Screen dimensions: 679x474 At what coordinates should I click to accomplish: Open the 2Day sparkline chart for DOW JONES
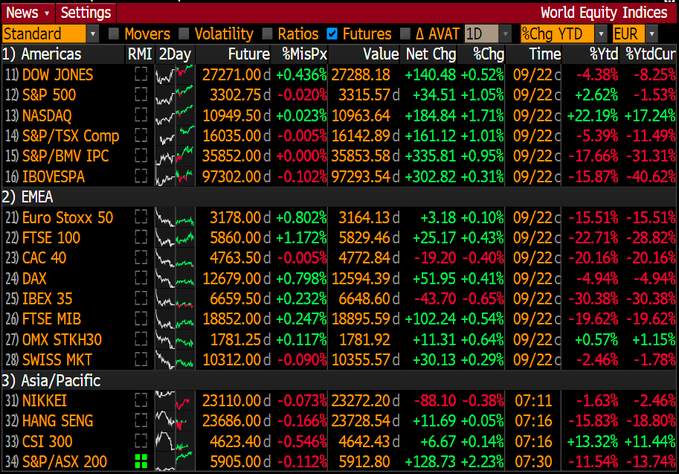pyautogui.click(x=174, y=75)
